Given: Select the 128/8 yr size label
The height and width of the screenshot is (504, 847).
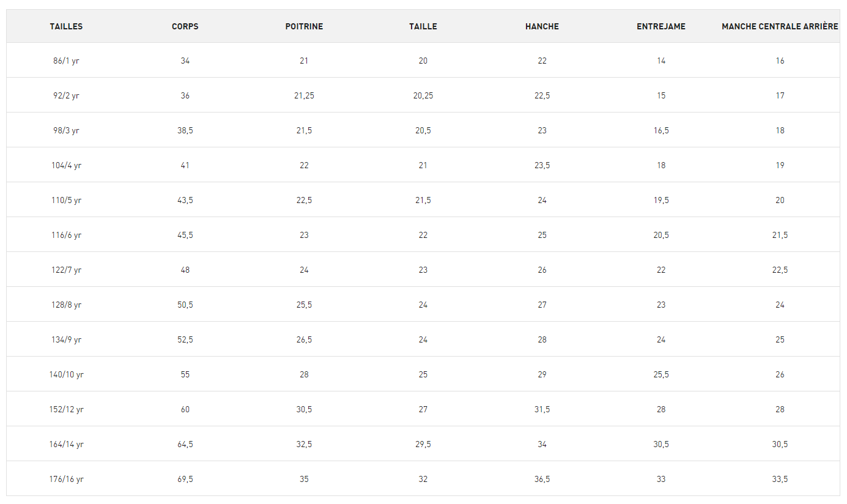Looking at the screenshot, I should [66, 305].
